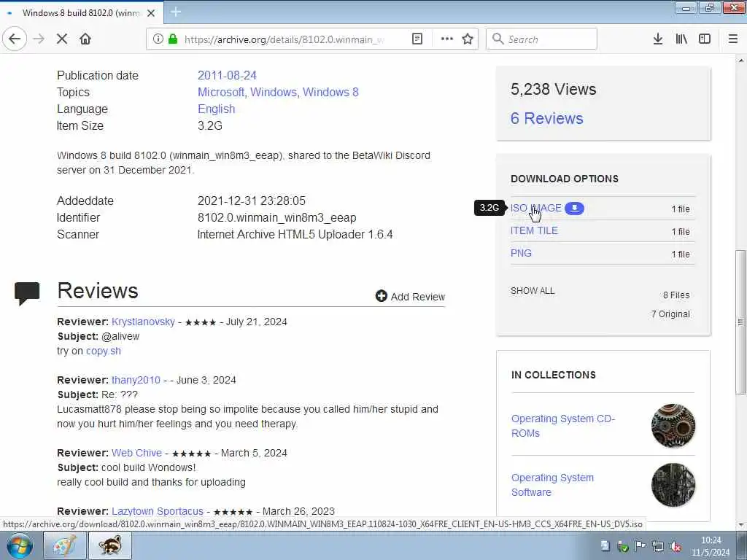Click the Reviews speech bubble icon

click(27, 293)
